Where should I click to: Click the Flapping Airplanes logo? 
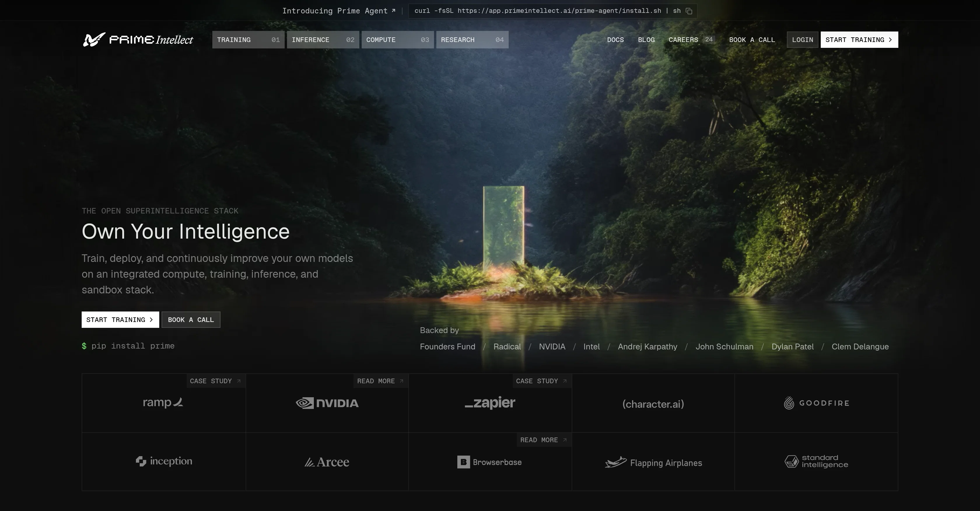click(653, 463)
